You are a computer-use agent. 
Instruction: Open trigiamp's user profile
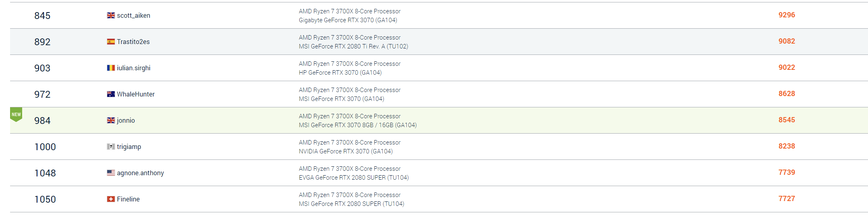click(129, 147)
